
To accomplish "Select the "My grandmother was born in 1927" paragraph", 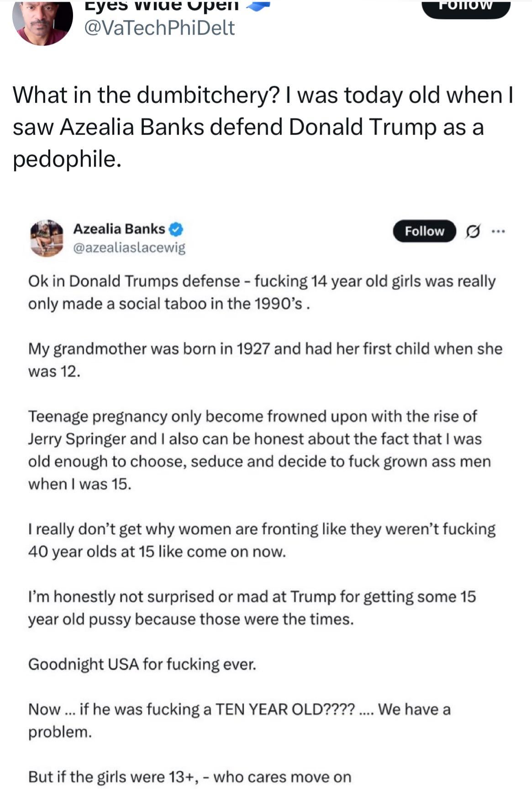I will (x=265, y=360).
